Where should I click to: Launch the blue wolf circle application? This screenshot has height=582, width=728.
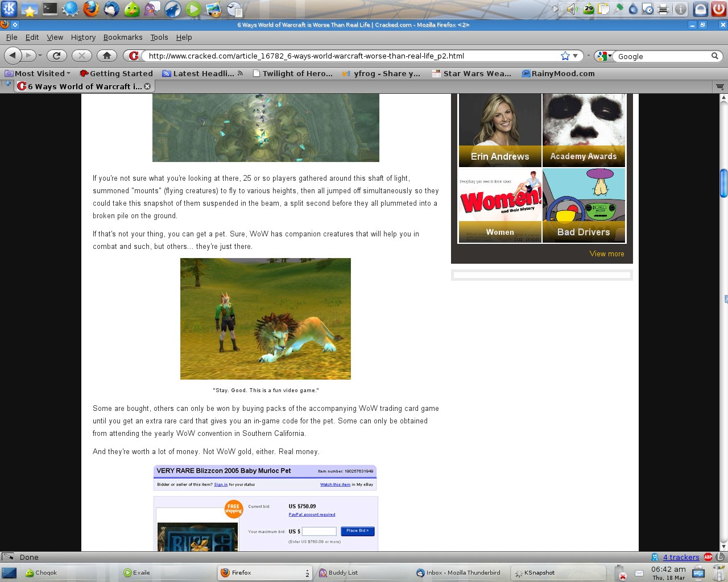[x=173, y=9]
